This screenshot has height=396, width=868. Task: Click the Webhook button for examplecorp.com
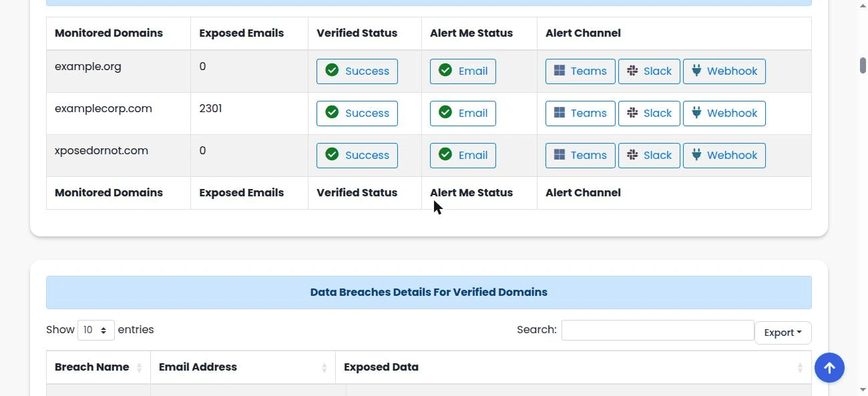(724, 114)
